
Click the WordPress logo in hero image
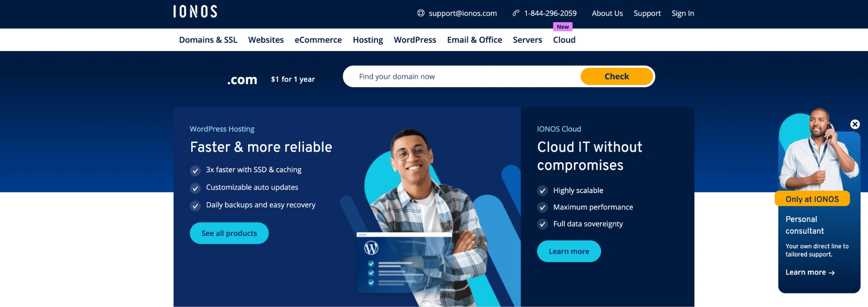371,247
